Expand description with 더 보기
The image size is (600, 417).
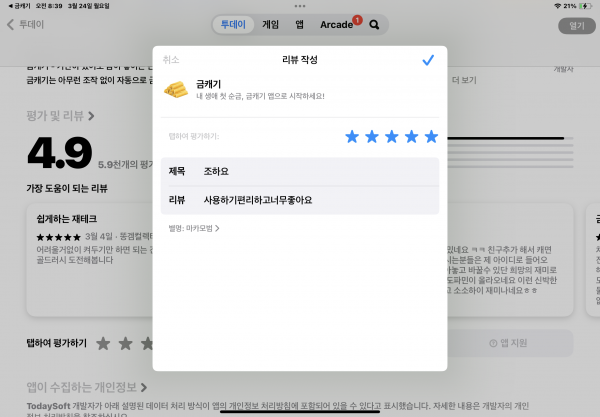coord(464,80)
